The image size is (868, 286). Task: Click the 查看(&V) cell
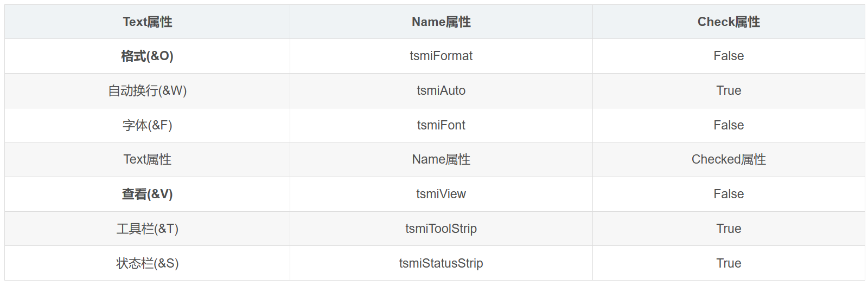(147, 194)
